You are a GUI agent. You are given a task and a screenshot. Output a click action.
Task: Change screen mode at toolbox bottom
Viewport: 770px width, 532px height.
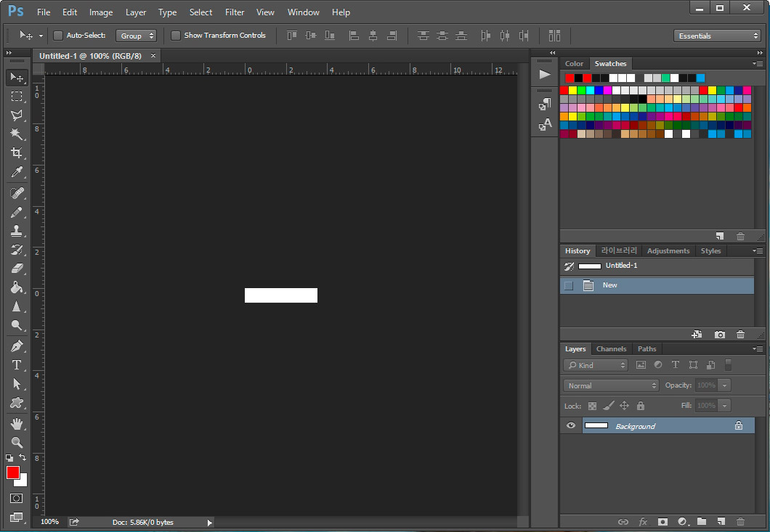(16, 517)
